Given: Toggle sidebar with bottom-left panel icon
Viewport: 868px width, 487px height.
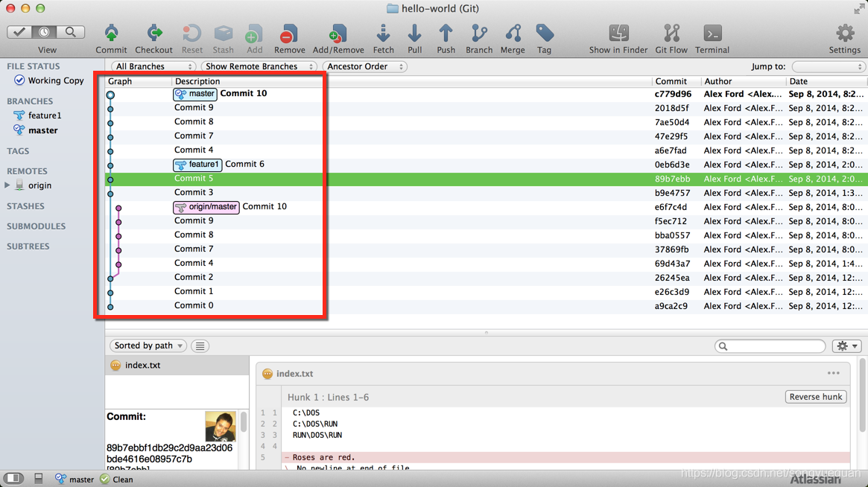Looking at the screenshot, I should pos(14,478).
